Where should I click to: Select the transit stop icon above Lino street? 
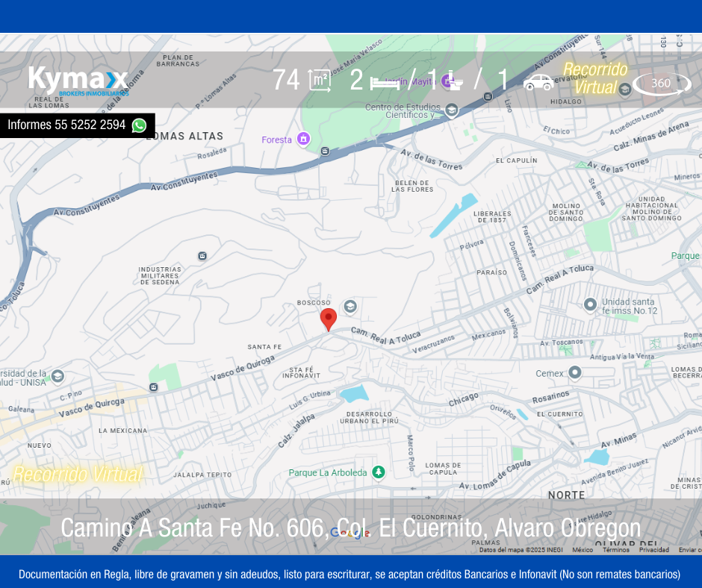488,96
